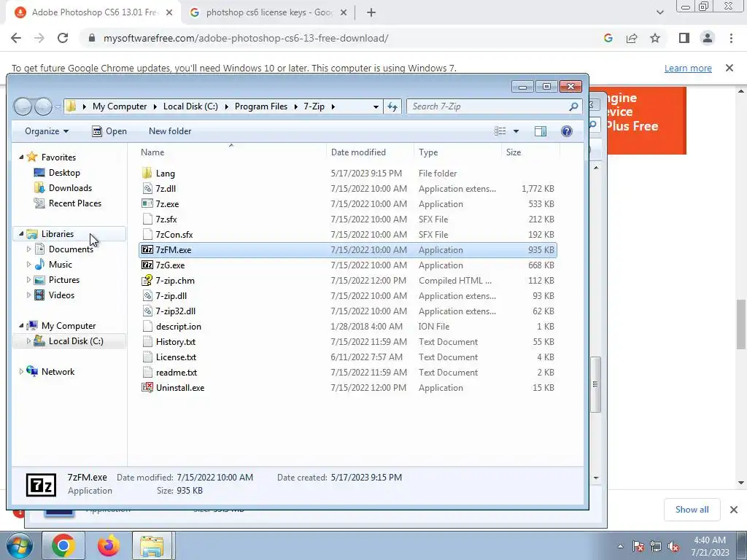Click the search magnifier in Search 7-Zip
This screenshot has height=560, width=747.
tap(573, 106)
